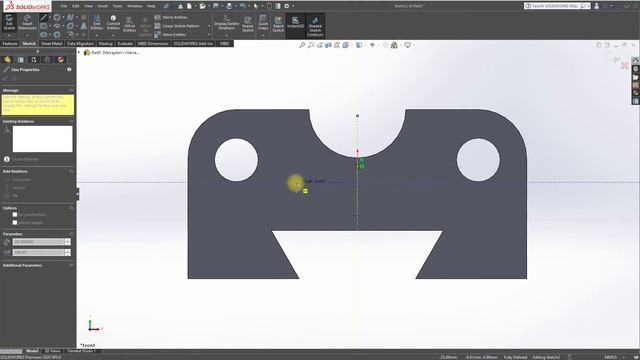The width and height of the screenshot is (640, 360).
Task: Select the Line sketch tool
Action: pos(43,18)
